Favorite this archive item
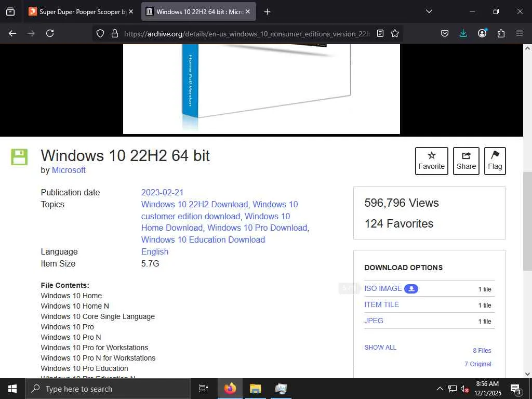The width and height of the screenshot is (532, 399). tap(432, 161)
